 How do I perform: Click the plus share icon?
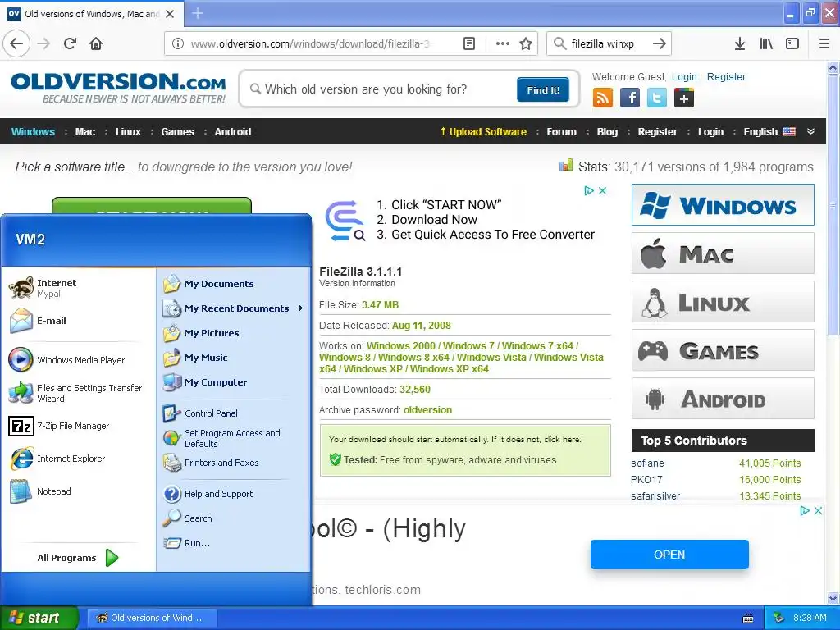pyautogui.click(x=684, y=98)
